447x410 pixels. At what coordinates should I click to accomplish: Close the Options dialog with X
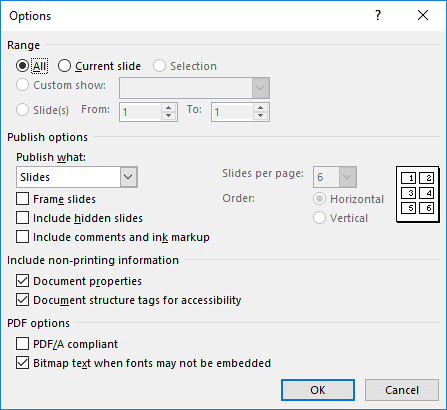pos(423,15)
